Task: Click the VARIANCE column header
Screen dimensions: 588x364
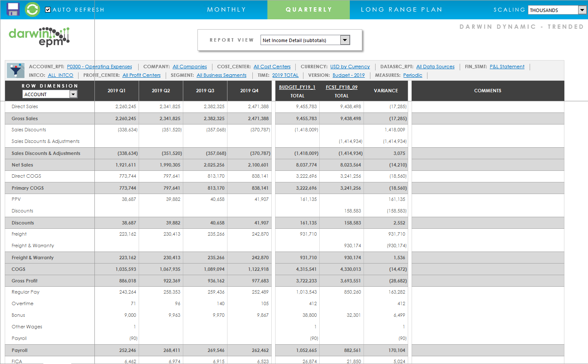Action: coord(386,91)
